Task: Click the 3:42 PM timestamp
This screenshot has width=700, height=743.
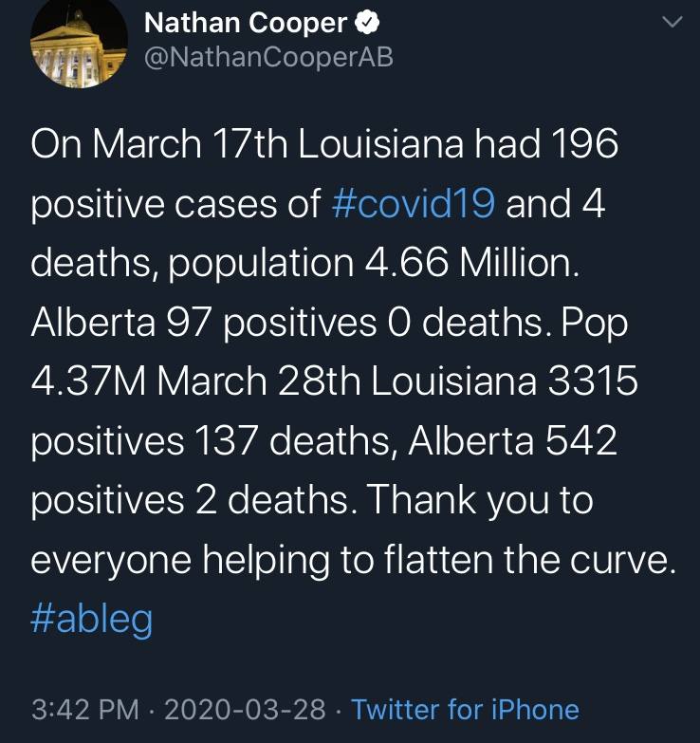Action: (85, 710)
